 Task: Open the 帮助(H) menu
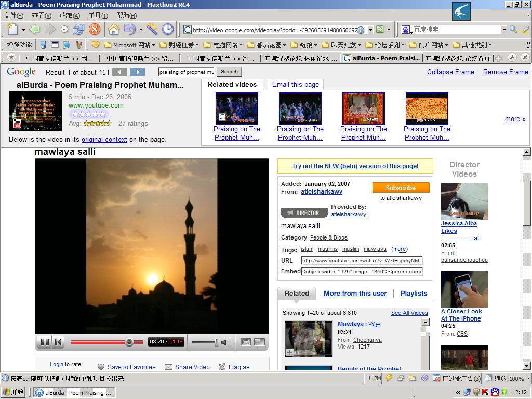pyautogui.click(x=127, y=16)
